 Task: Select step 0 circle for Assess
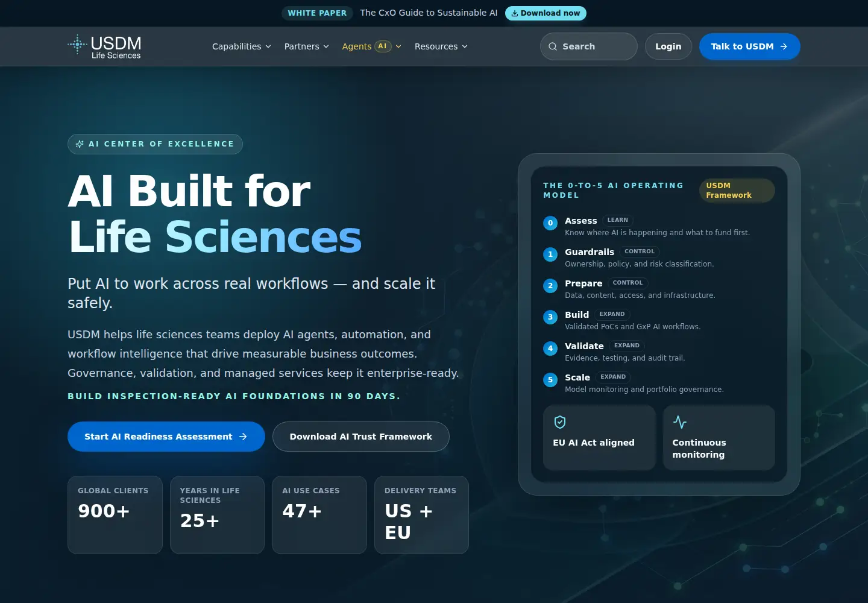coord(550,223)
